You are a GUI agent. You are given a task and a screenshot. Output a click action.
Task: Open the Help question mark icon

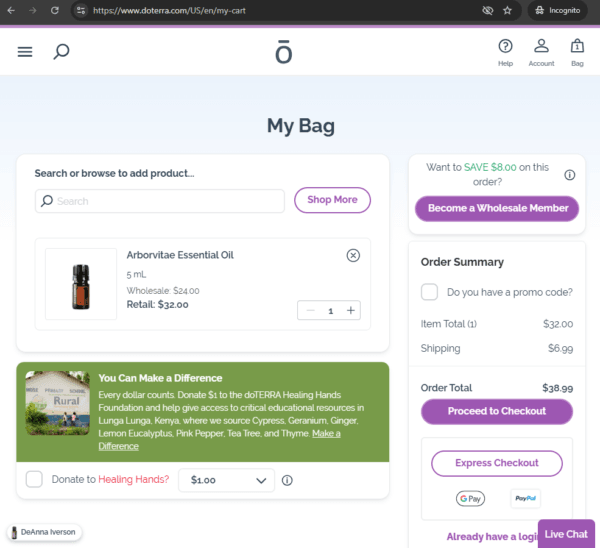click(x=505, y=46)
